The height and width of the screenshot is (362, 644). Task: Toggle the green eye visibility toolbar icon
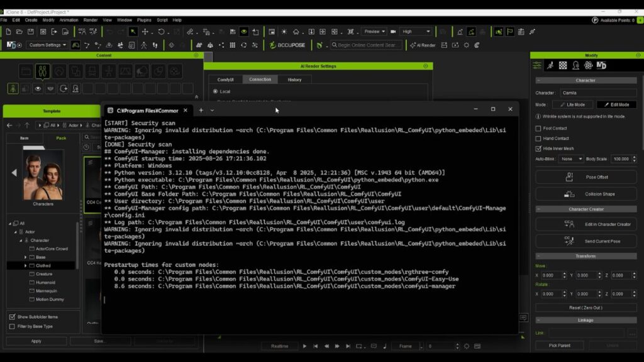click(x=244, y=31)
